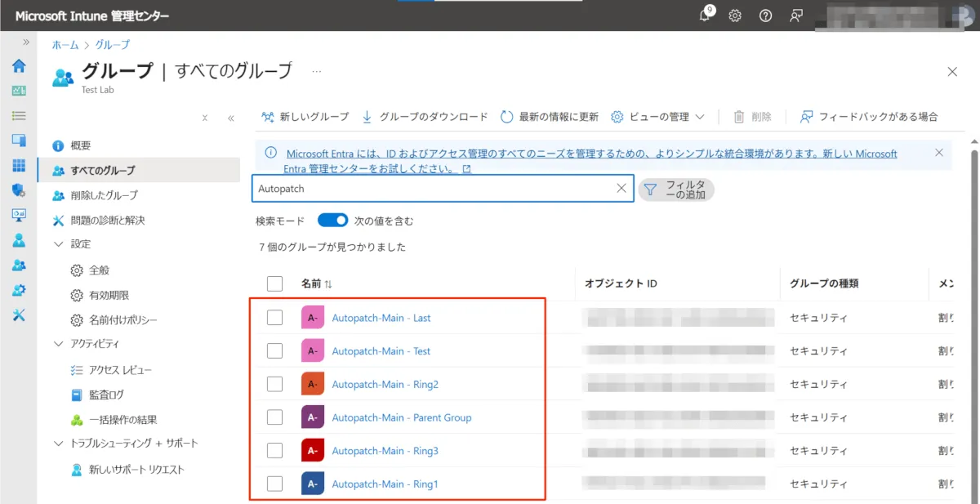
Task: Collapse the side menu with double chevron
Action: tap(230, 118)
